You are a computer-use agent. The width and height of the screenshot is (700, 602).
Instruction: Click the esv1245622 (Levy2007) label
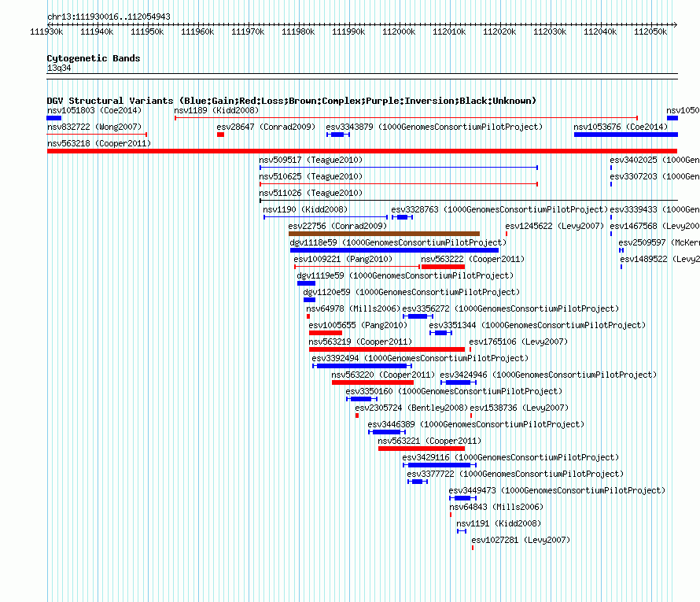click(554, 226)
